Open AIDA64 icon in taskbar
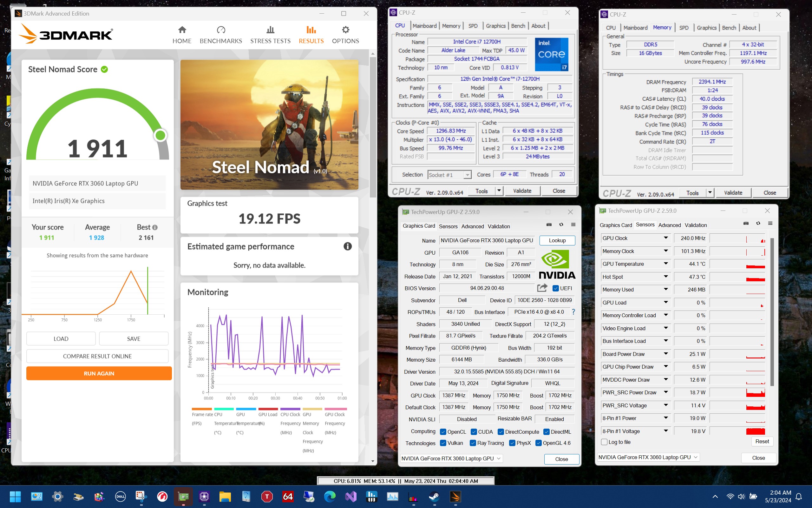 point(288,497)
